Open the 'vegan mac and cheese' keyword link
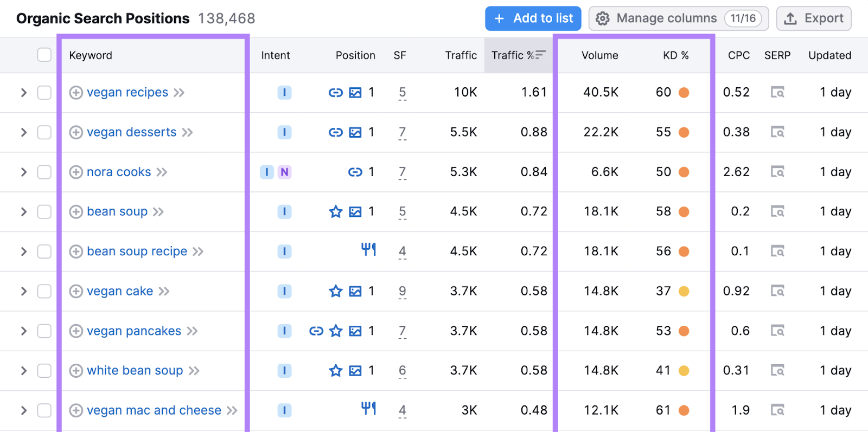This screenshot has width=868, height=432. [154, 411]
